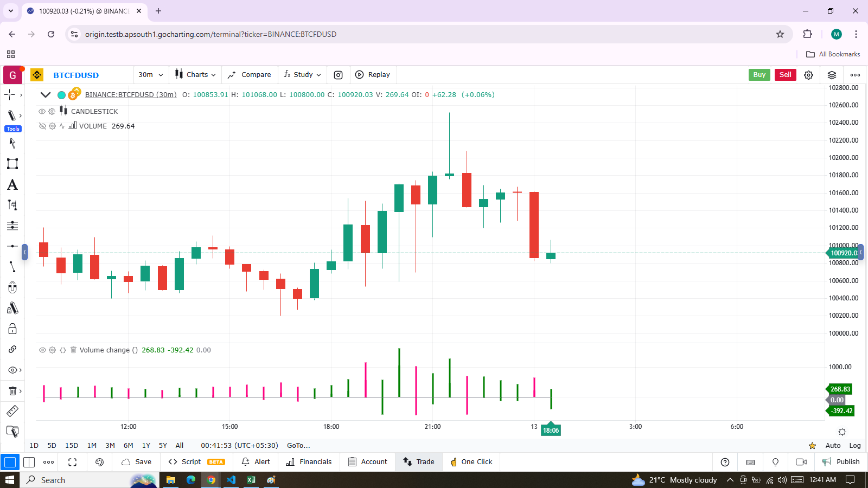Toggle fullscreen mode icon
Viewport: 868px width, 488px height.
[72, 462]
